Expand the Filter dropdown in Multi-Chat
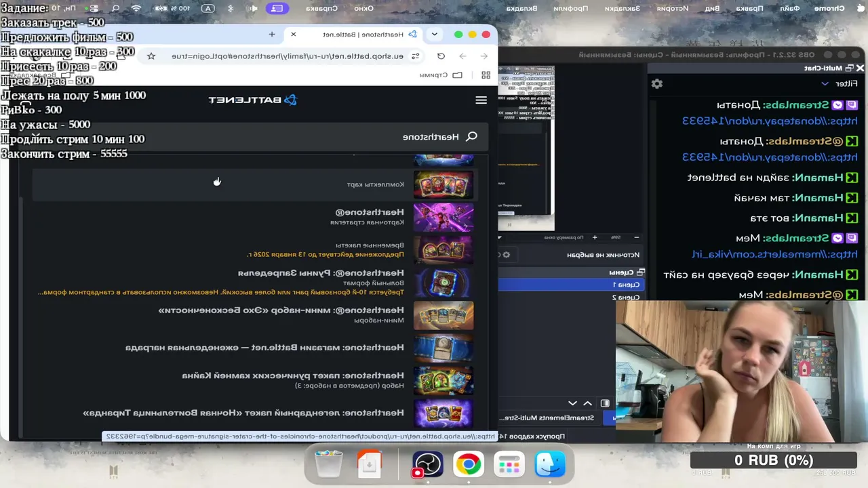 (840, 83)
